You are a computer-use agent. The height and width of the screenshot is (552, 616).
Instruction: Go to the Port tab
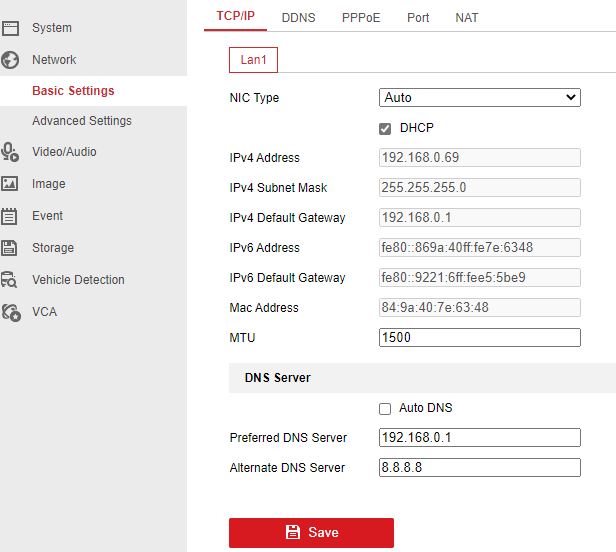[418, 18]
